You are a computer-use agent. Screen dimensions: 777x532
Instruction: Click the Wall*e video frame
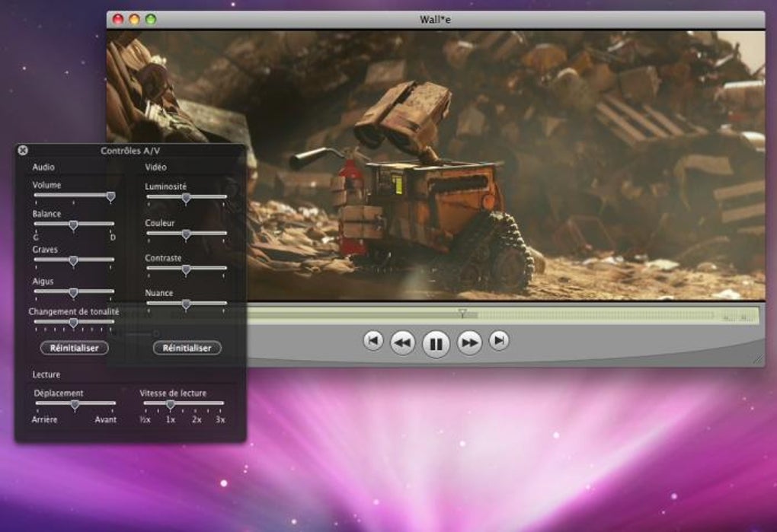pyautogui.click(x=436, y=165)
